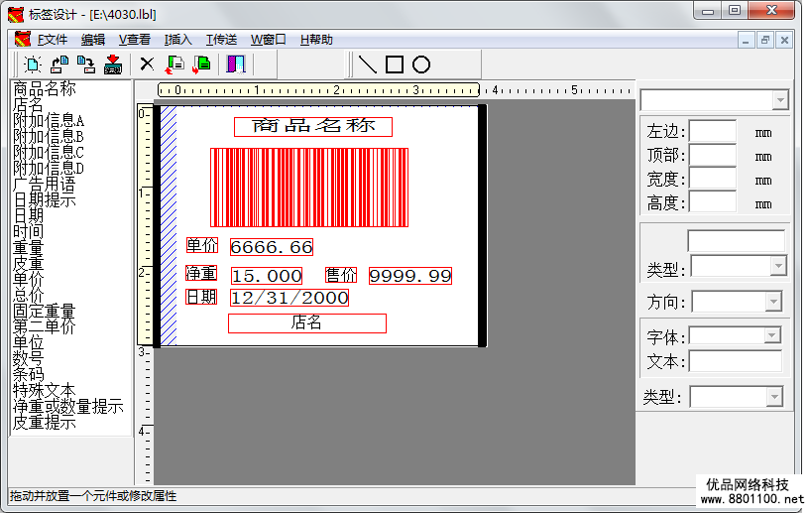Select 附加信息C in the element list
This screenshot has height=513, width=812.
point(49,152)
